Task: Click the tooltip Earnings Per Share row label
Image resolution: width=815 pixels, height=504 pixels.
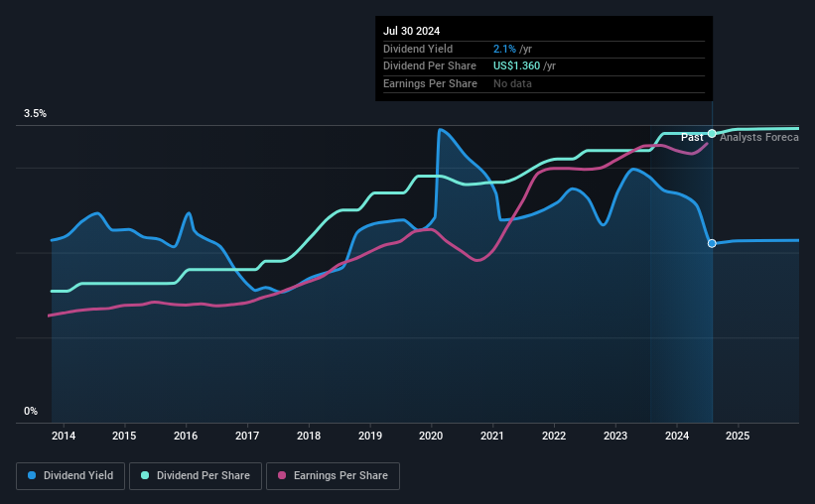Action: (x=431, y=83)
